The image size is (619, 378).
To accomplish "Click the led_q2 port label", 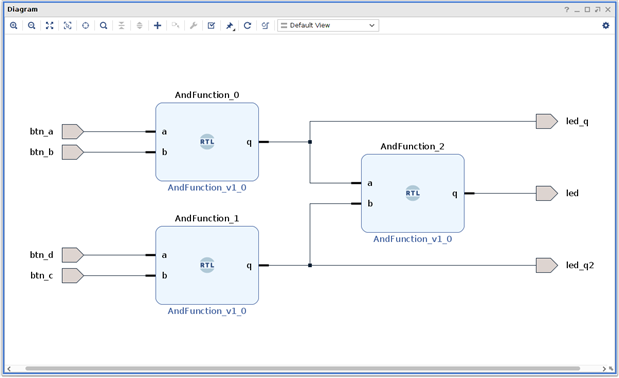I will click(580, 266).
